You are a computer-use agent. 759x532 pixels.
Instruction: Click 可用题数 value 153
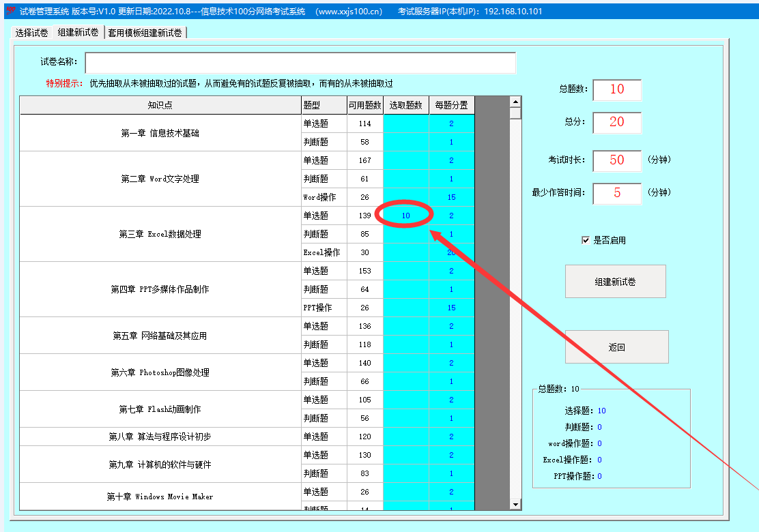pyautogui.click(x=365, y=271)
